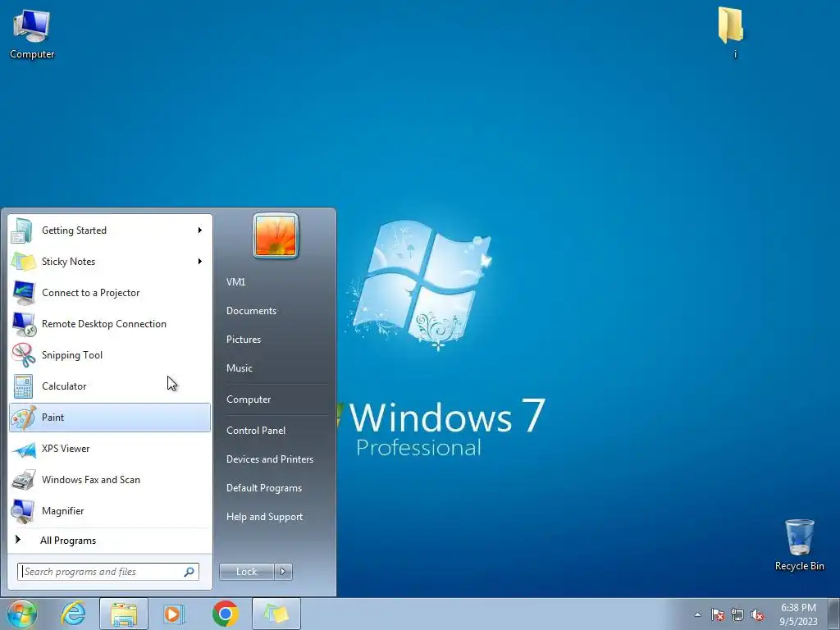The width and height of the screenshot is (840, 630).
Task: Launch Connect to a Projector
Action: (110, 293)
